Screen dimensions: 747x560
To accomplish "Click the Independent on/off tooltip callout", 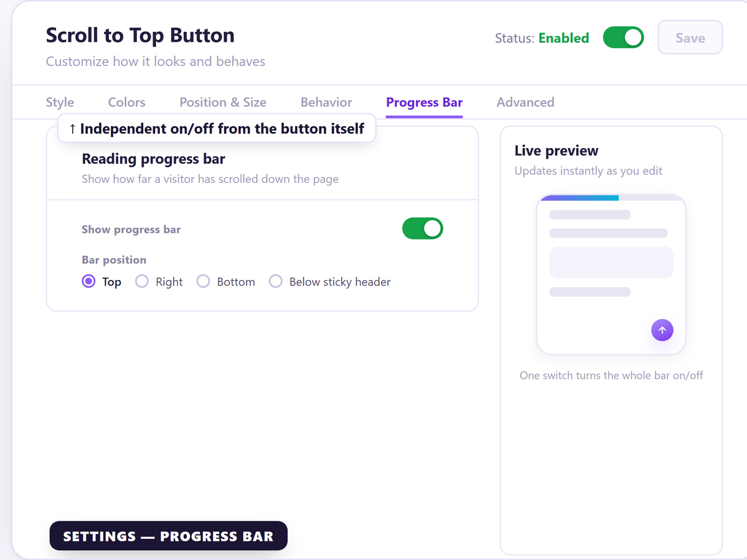I will (x=217, y=128).
